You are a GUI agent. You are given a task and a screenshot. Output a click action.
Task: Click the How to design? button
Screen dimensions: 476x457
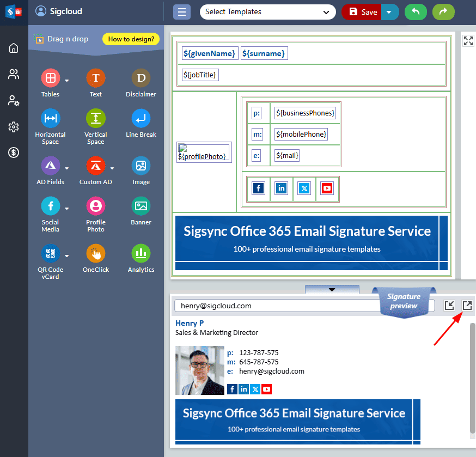131,39
